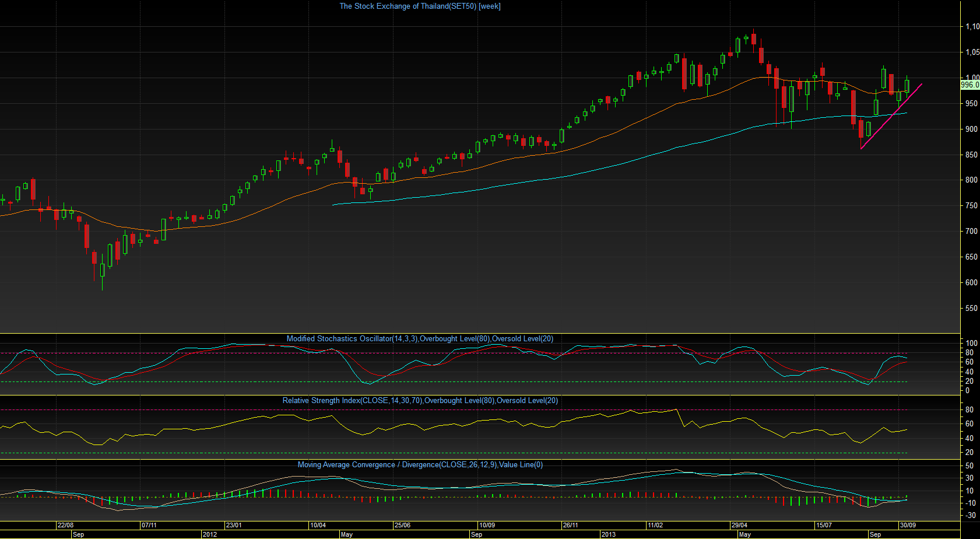Click the 2012 year label on timeline

point(209,534)
